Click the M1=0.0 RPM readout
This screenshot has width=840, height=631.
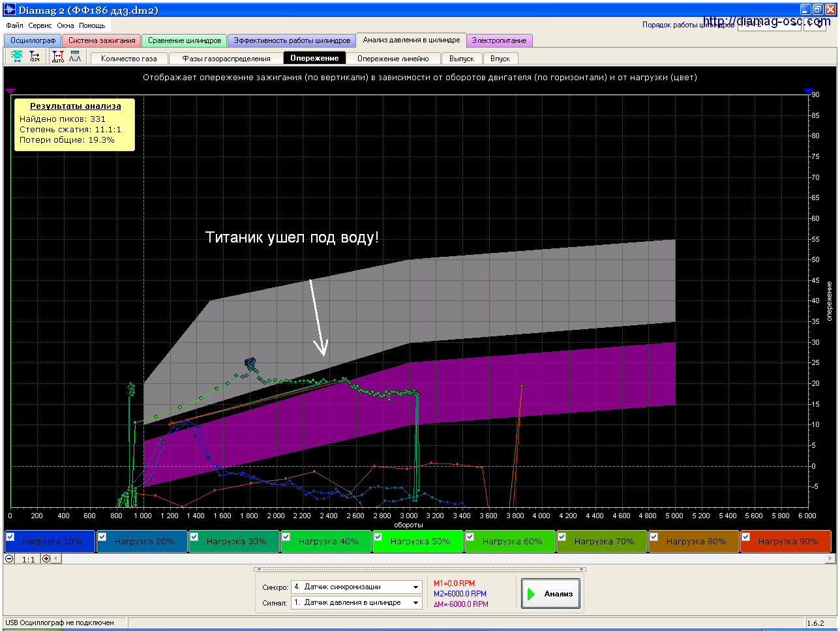454,583
